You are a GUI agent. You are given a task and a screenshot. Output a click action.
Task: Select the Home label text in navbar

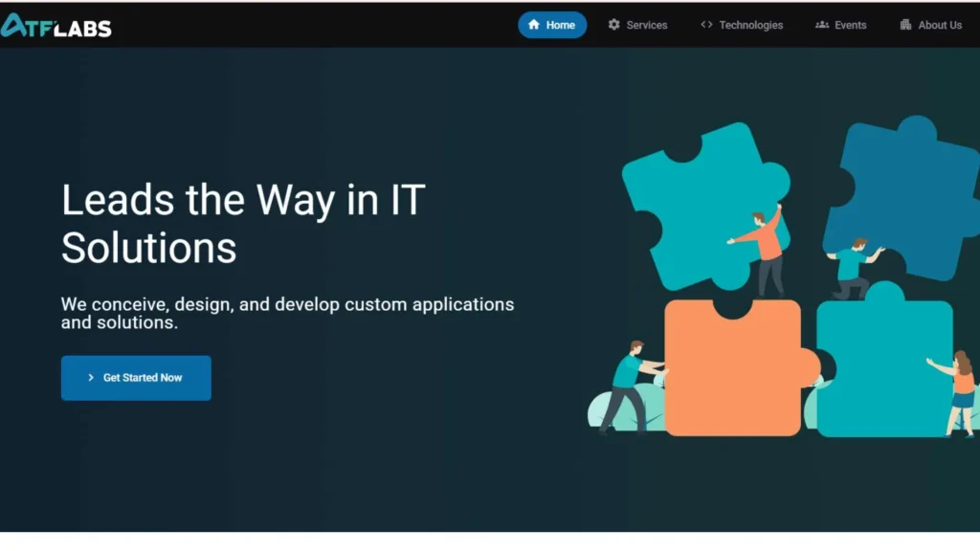(561, 25)
